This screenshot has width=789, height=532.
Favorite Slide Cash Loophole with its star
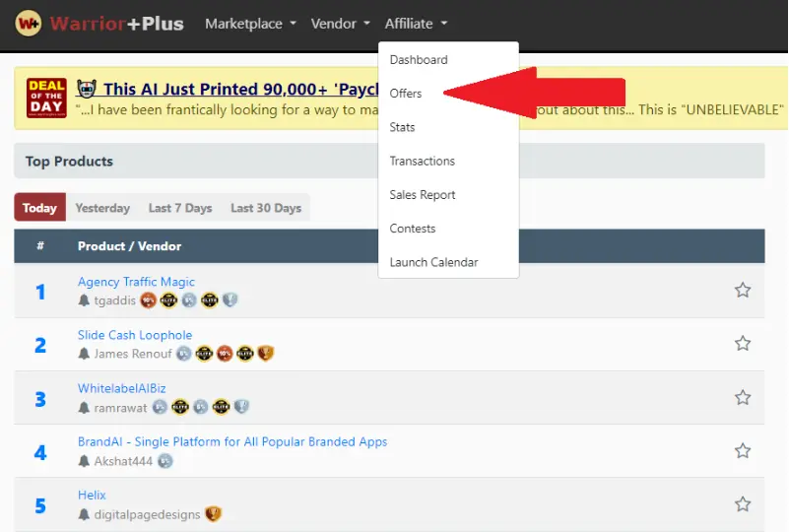pyautogui.click(x=743, y=343)
